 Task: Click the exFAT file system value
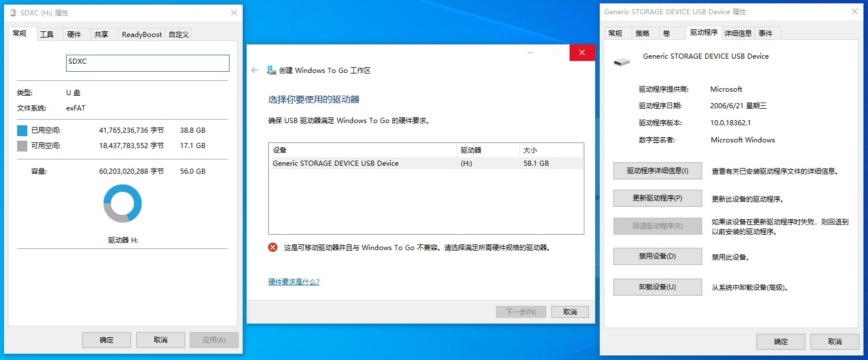point(76,108)
